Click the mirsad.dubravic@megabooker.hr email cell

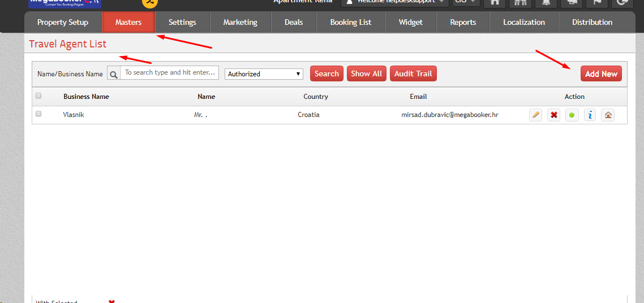tap(450, 115)
